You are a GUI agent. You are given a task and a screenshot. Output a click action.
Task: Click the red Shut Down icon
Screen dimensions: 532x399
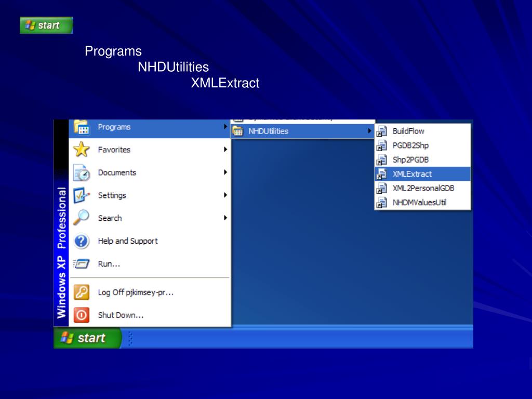coord(82,315)
